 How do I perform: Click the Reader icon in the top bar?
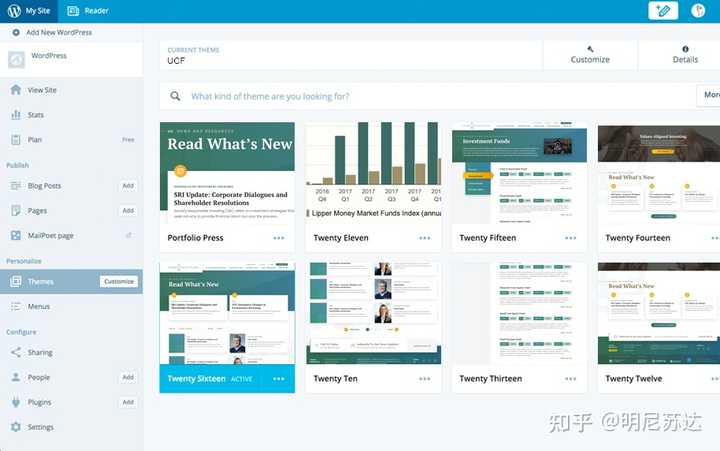pyautogui.click(x=73, y=11)
